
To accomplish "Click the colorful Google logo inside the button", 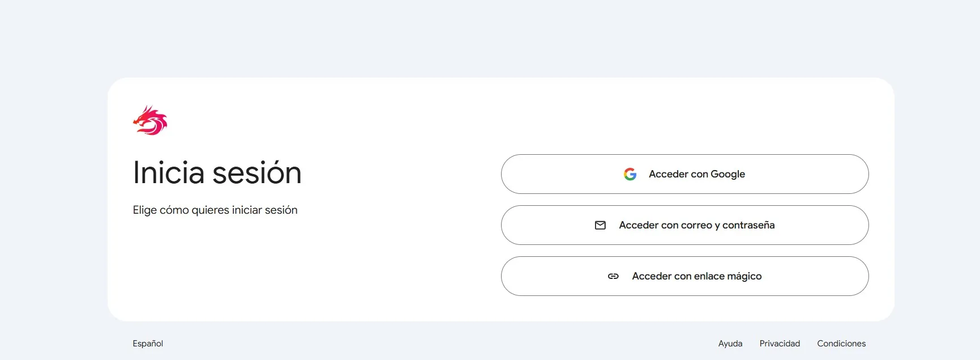I will [x=630, y=174].
